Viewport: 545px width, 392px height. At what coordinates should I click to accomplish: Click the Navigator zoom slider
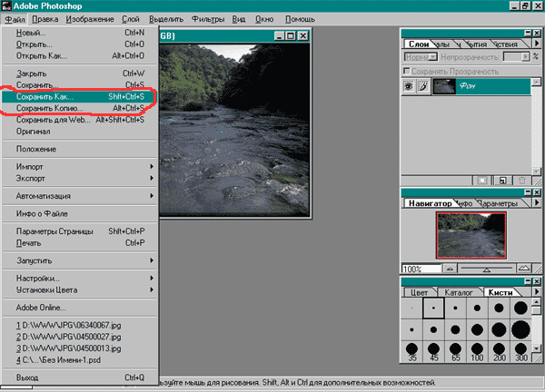tap(487, 269)
